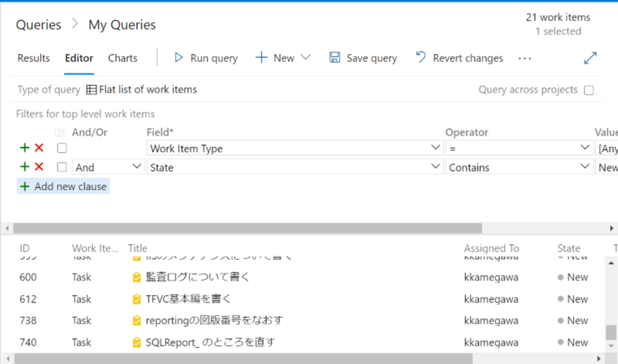The image size is (618, 364).
Task: Check the State clause checkbox
Action: tap(62, 167)
